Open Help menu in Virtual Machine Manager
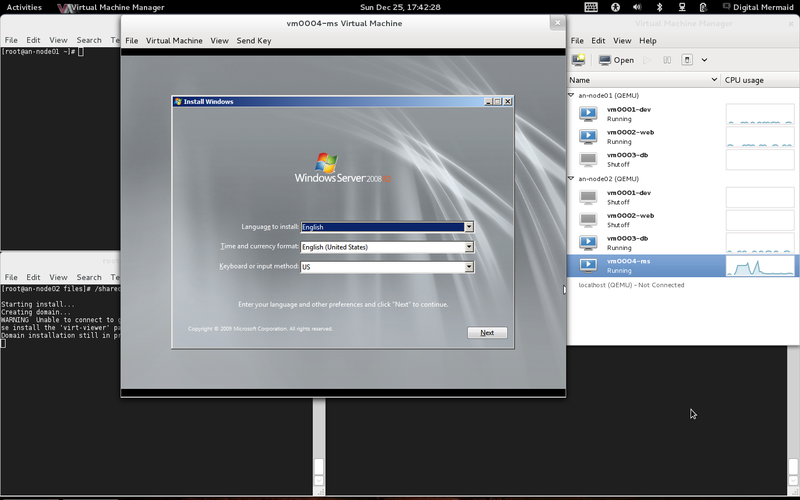 (647, 41)
